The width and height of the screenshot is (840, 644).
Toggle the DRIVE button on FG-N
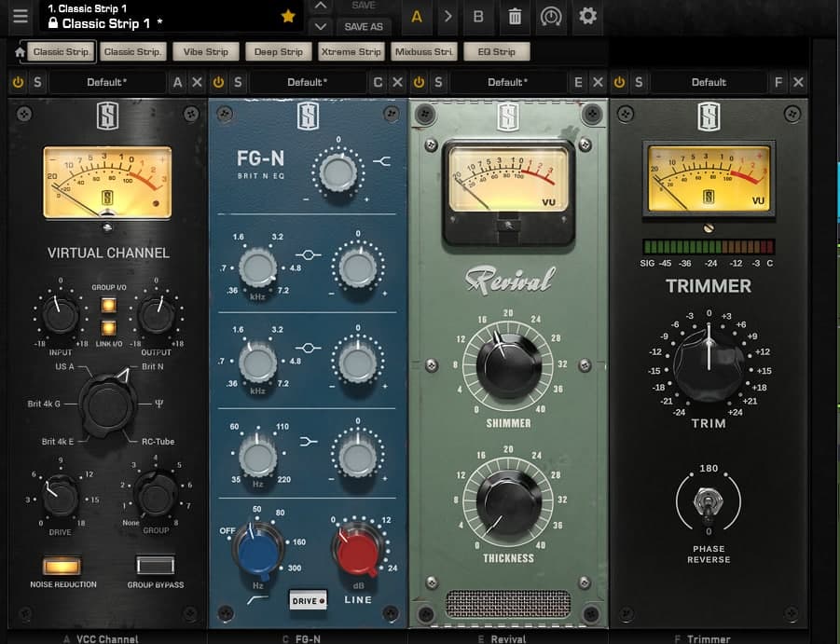308,600
